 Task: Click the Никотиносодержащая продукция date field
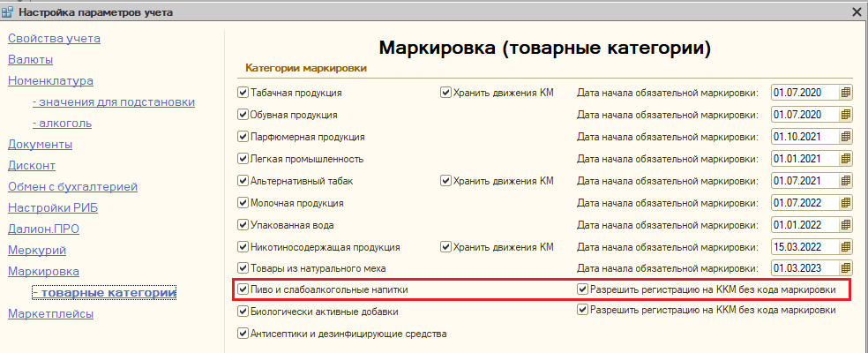pyautogui.click(x=803, y=247)
